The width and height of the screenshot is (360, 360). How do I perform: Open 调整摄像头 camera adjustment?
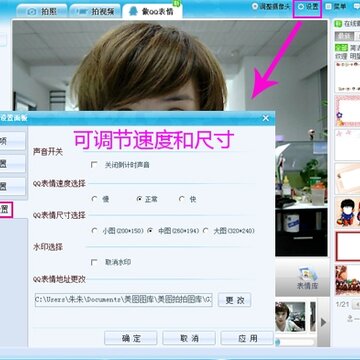pyautogui.click(x=271, y=6)
